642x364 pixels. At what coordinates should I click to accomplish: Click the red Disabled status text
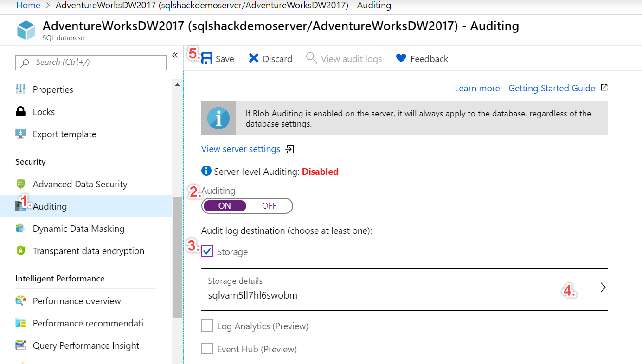[x=320, y=172]
